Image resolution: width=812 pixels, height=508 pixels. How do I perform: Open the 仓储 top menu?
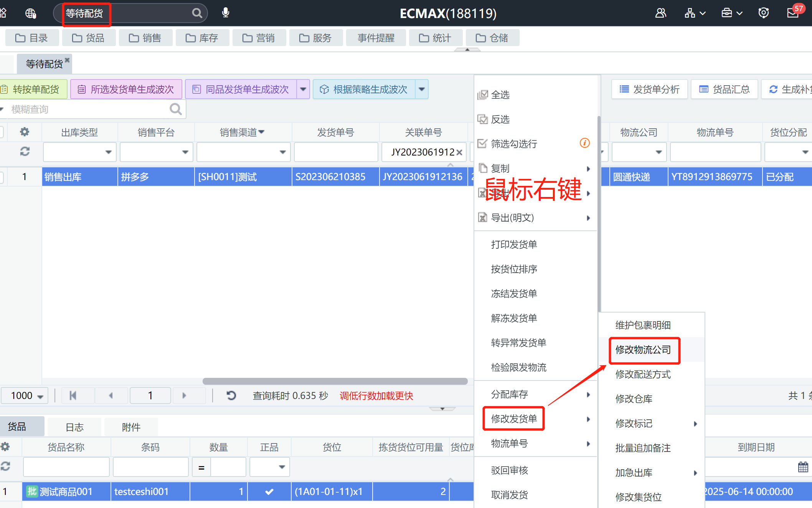click(492, 38)
